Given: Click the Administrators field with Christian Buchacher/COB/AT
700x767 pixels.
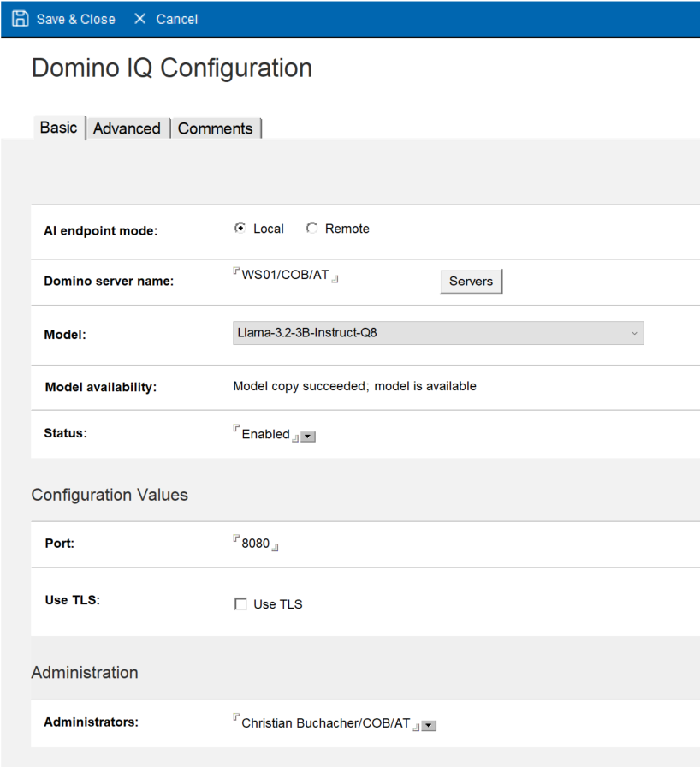Looking at the screenshot, I should click(325, 723).
